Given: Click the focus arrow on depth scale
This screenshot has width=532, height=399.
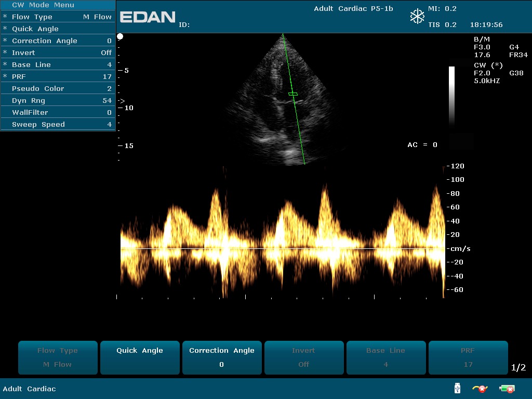Looking at the screenshot, I should [x=121, y=100].
